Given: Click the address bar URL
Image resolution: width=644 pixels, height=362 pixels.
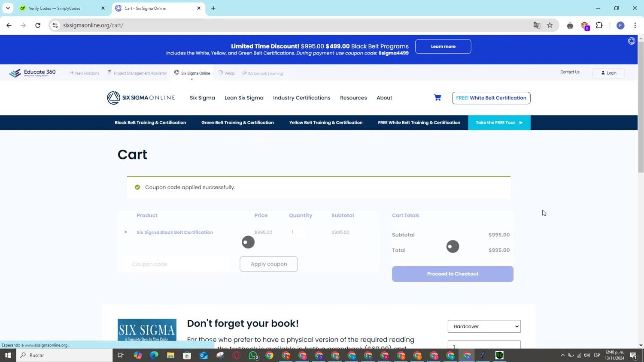Looking at the screenshot, I should tap(93, 25).
